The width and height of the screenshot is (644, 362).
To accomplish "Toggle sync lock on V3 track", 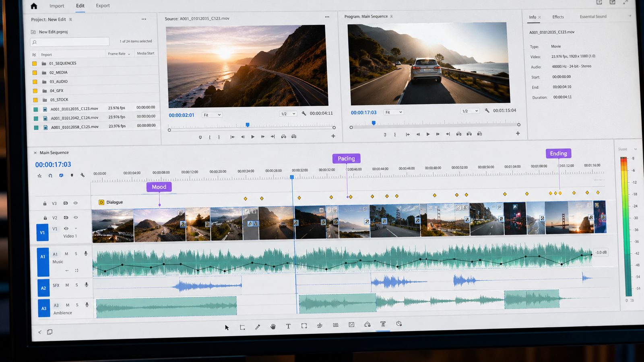I will (65, 203).
